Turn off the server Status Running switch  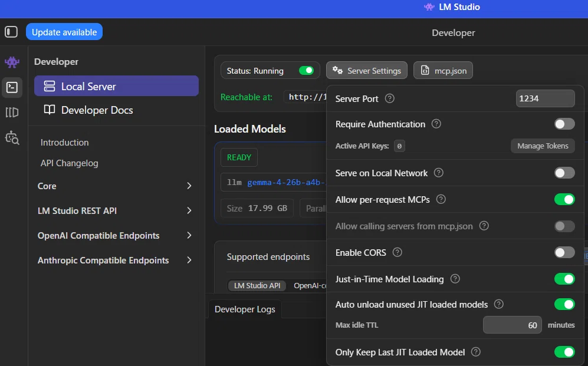click(306, 70)
